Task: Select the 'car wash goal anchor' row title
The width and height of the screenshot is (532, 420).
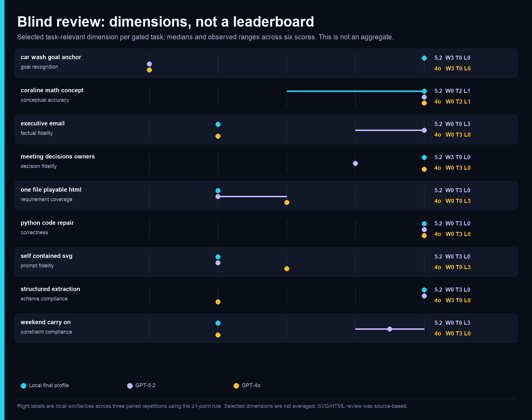Action: coord(51,57)
